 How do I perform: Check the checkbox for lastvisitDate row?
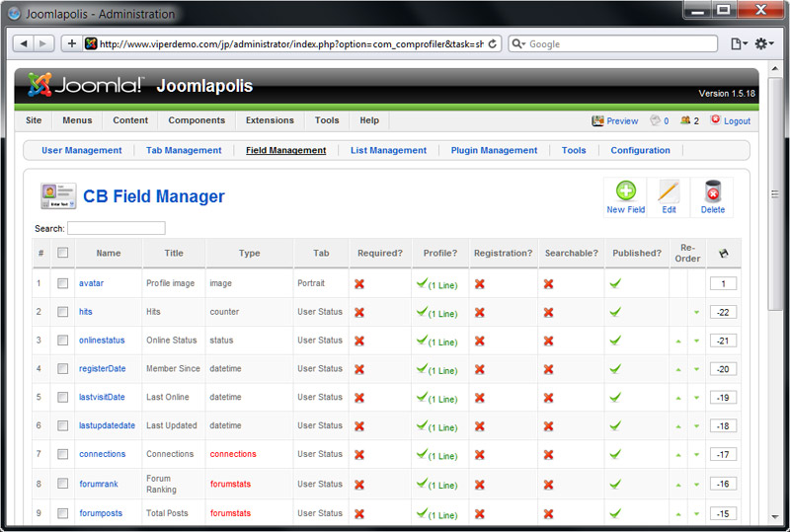click(x=62, y=397)
